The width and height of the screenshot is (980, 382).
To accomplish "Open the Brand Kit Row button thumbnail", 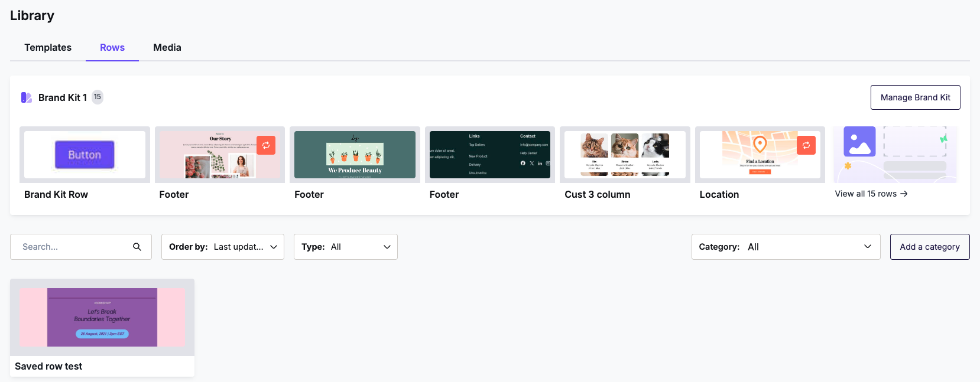I will coord(85,155).
